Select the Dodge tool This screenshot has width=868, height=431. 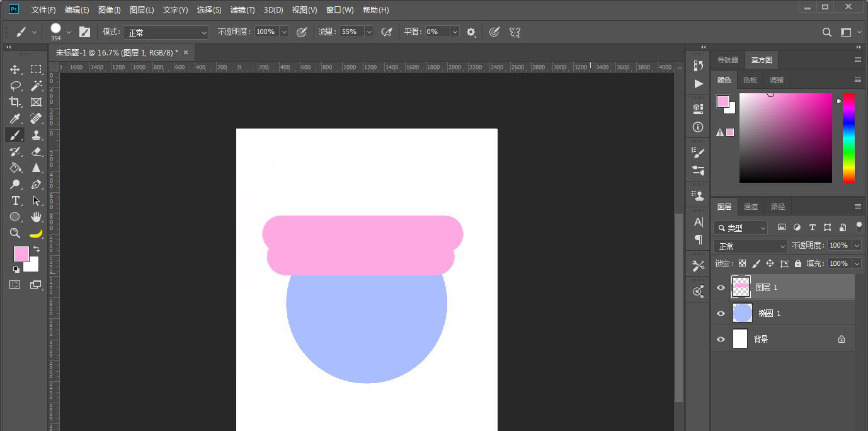click(15, 184)
